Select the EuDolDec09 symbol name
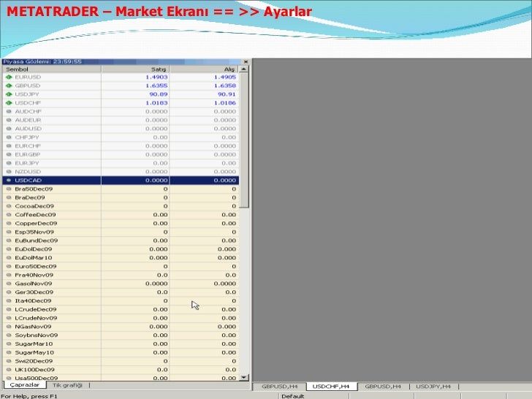 [34, 249]
